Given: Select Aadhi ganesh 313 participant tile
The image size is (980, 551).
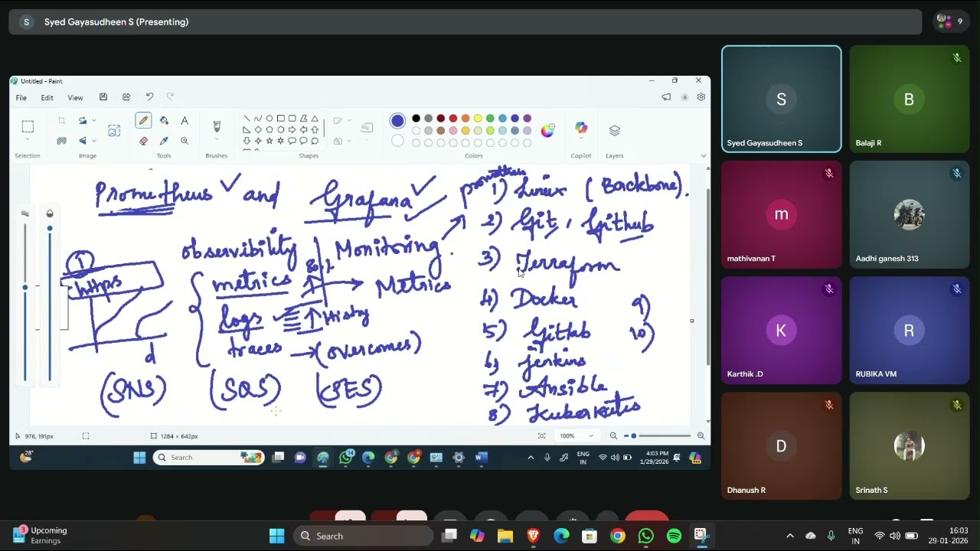Looking at the screenshot, I should coord(909,214).
